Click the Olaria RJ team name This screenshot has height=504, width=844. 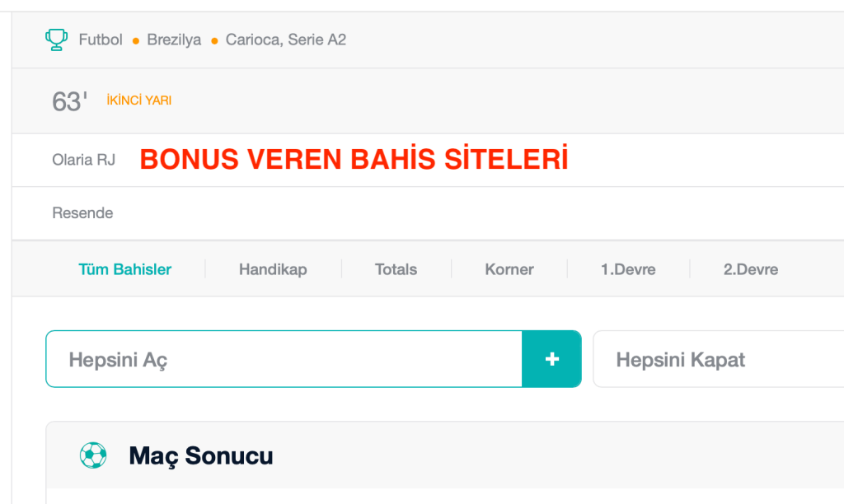pyautogui.click(x=83, y=160)
